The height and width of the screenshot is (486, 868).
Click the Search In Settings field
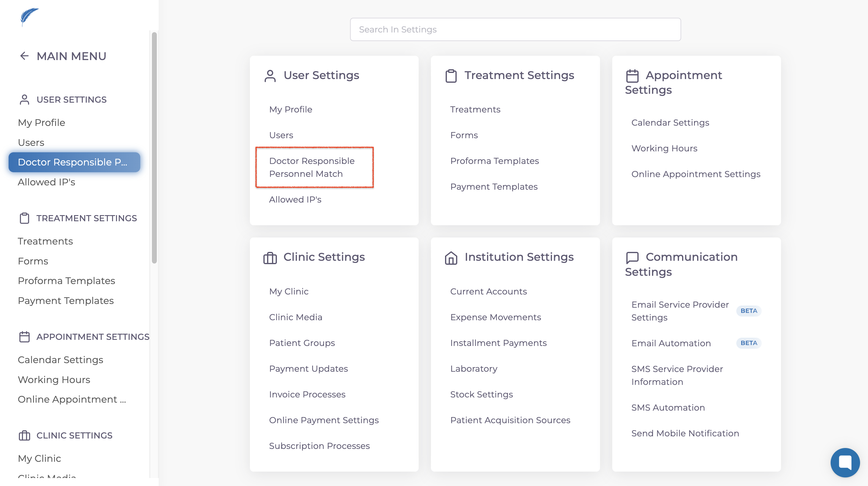(x=515, y=30)
